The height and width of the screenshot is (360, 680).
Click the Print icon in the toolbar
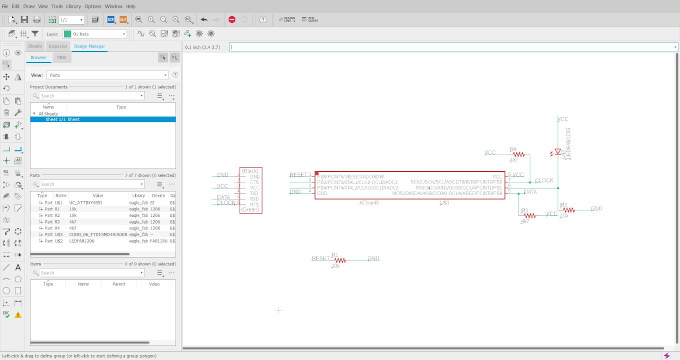click(x=37, y=20)
